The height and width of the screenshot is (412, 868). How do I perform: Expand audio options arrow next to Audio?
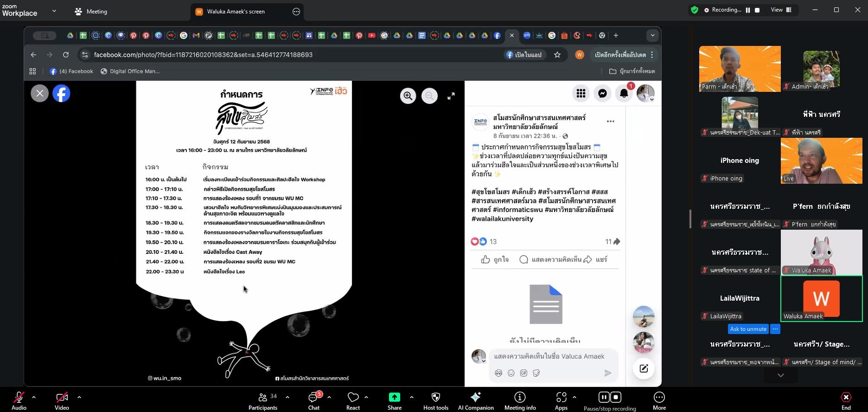click(34, 397)
